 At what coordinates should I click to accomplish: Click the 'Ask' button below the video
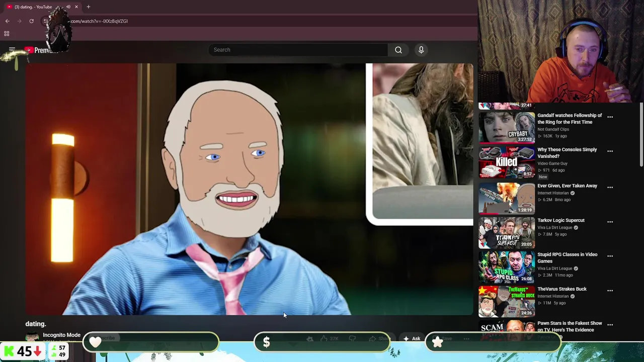[412, 338]
